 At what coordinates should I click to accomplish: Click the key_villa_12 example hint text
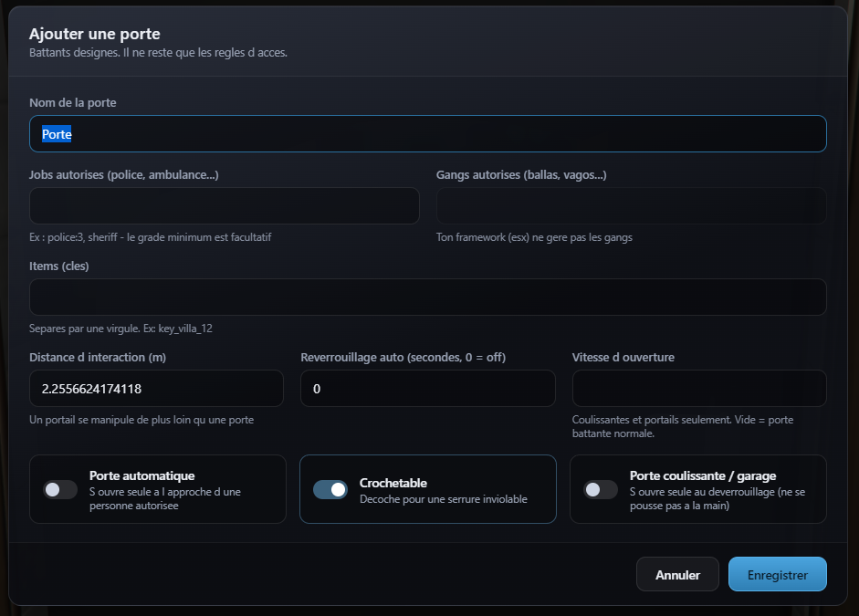point(185,329)
